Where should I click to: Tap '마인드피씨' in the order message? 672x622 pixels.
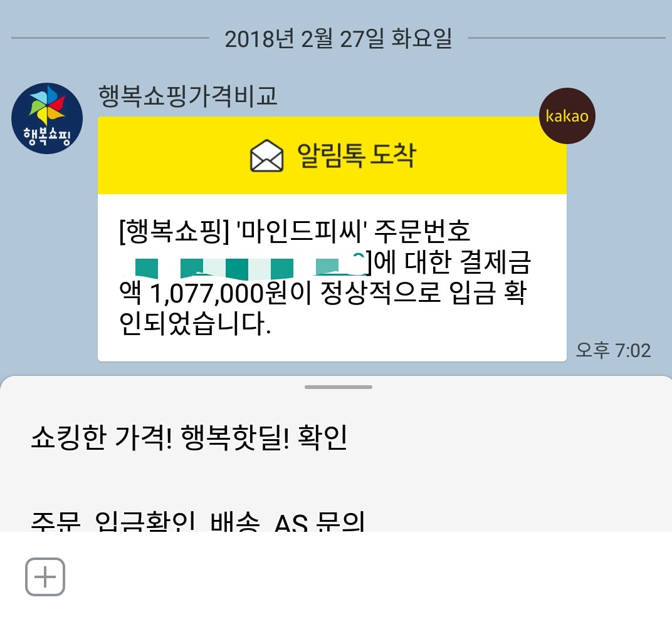tap(302, 231)
